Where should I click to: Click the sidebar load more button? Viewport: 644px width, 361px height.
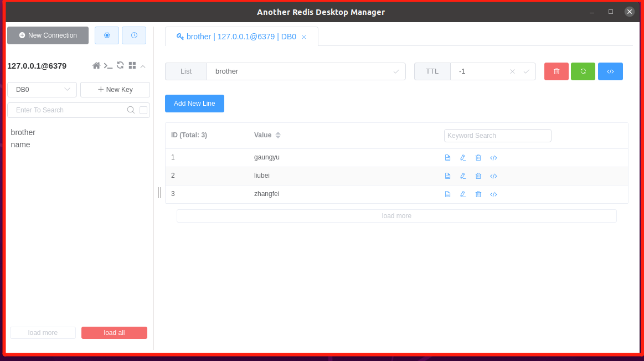point(43,333)
